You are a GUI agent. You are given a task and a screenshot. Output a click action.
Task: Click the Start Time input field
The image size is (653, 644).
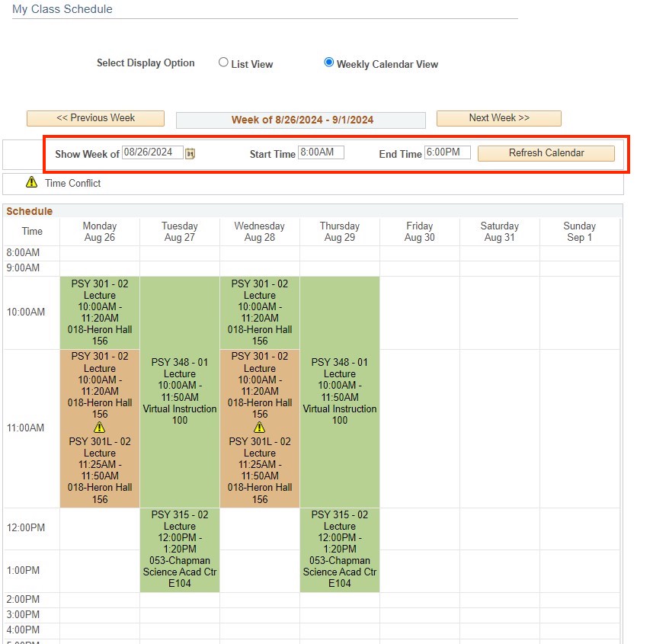pyautogui.click(x=323, y=152)
